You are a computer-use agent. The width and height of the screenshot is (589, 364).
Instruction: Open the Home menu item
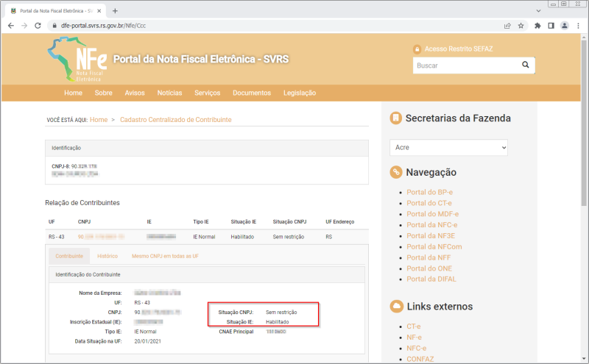pos(73,93)
